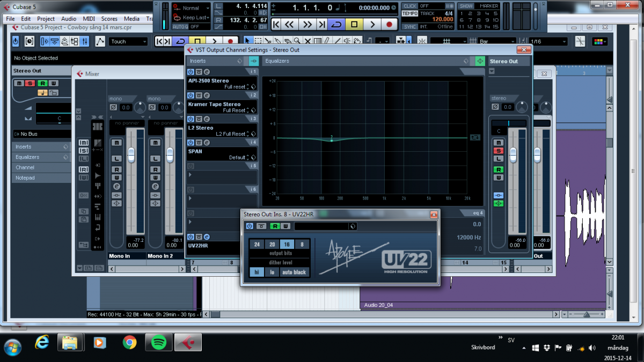Select the Range Selection tool in toolbar
Viewport: 644px width, 362px height.
point(258,41)
